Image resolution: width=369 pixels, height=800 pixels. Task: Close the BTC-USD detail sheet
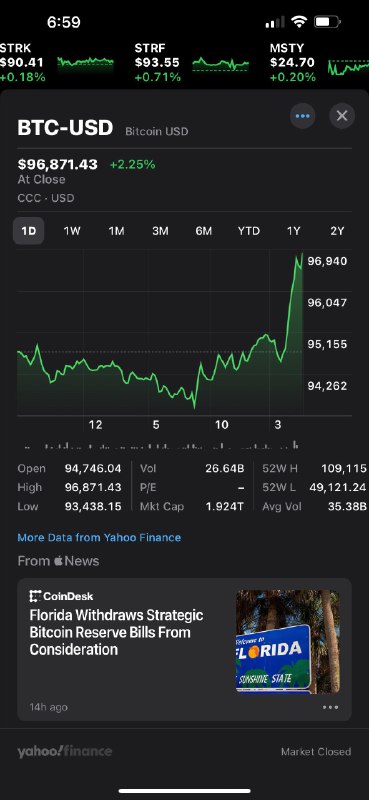[342, 116]
